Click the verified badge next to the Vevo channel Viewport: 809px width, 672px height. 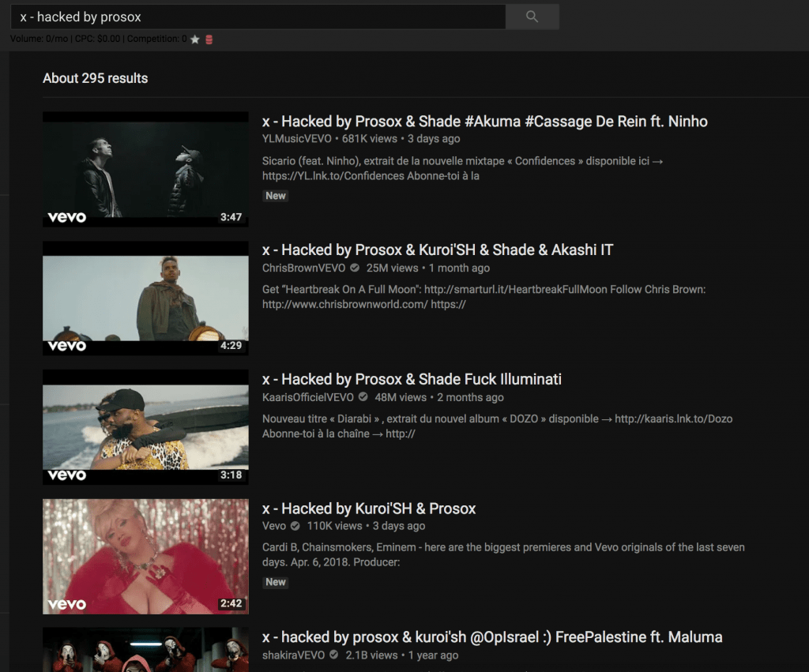point(294,526)
